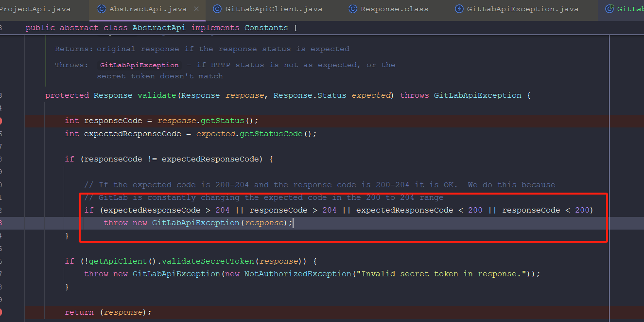
Task: Click the '!=' operator in the if condition
Action: tap(152, 159)
